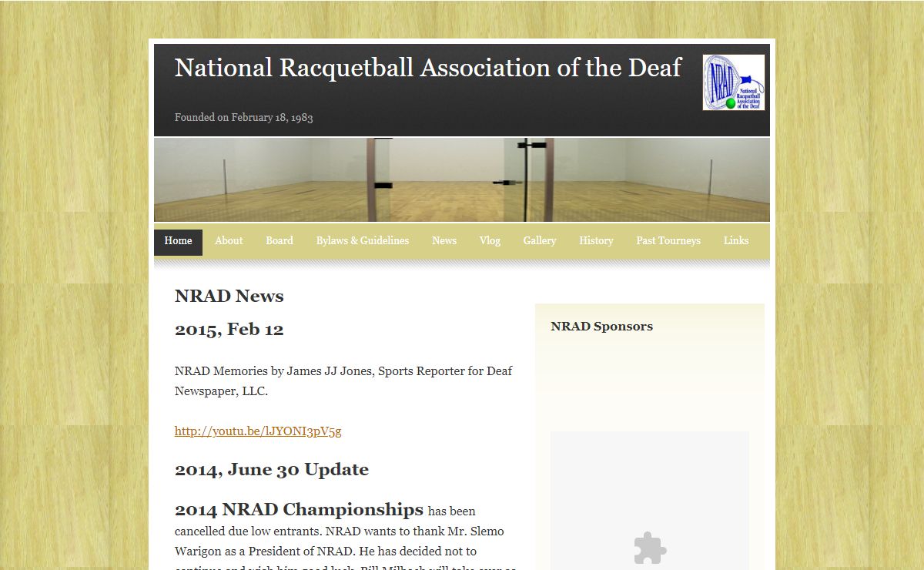This screenshot has height=570, width=924.
Task: Open the Links page
Action: (736, 241)
